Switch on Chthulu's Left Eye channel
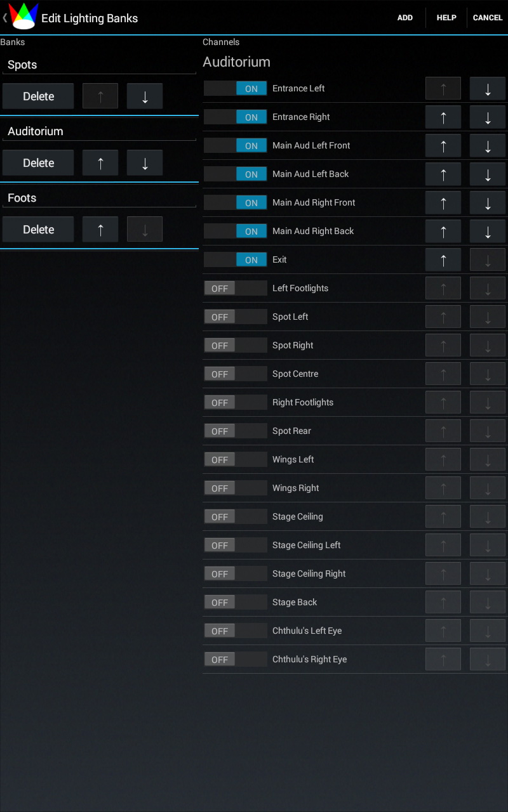Screen dimensions: 508x812 [x=236, y=631]
